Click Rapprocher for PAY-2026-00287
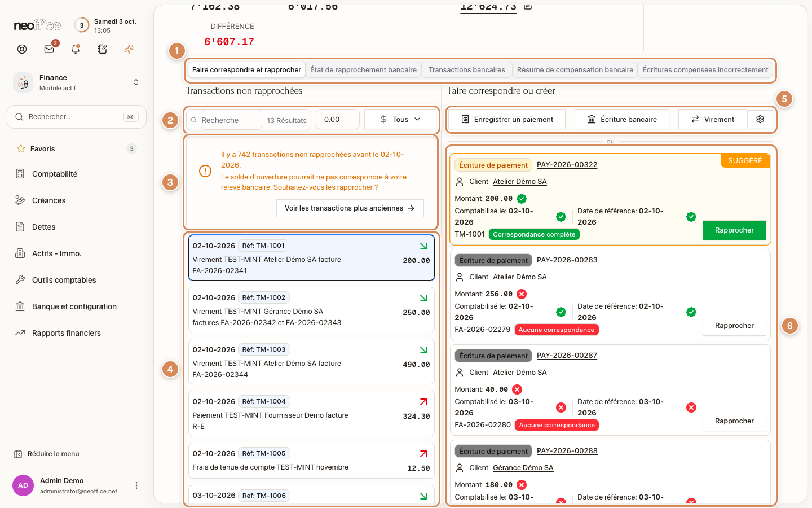Viewport: 812px width, 508px height. tap(734, 421)
